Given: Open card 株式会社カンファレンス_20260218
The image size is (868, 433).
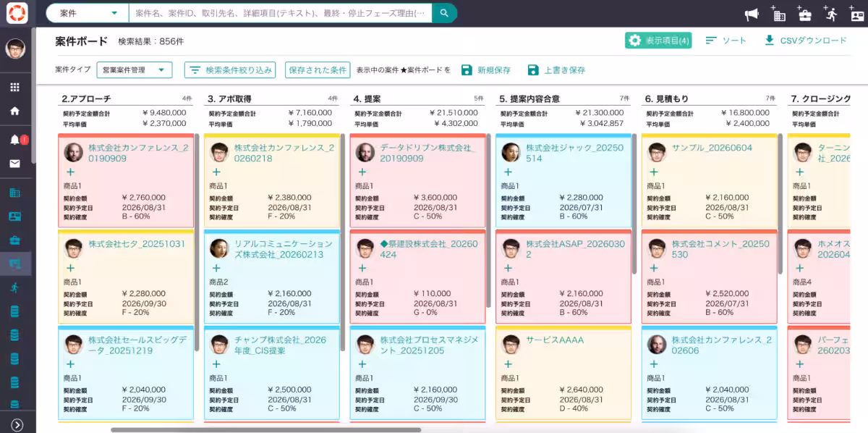Looking at the screenshot, I should [x=272, y=181].
